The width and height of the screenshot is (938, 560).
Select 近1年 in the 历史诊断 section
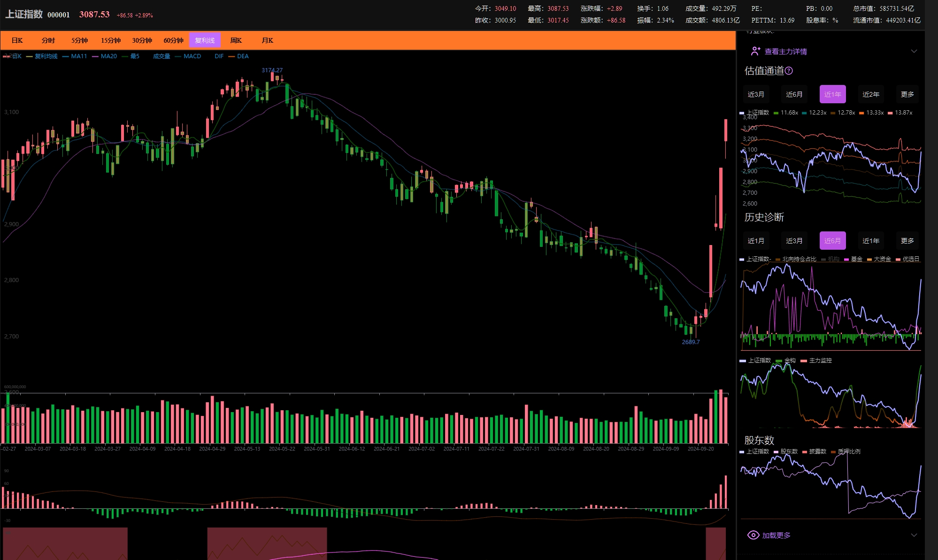(871, 241)
